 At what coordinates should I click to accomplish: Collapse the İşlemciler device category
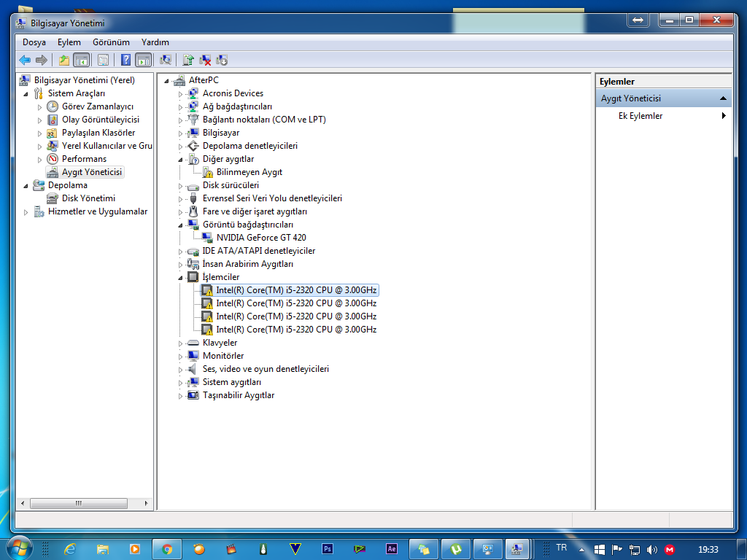click(181, 278)
